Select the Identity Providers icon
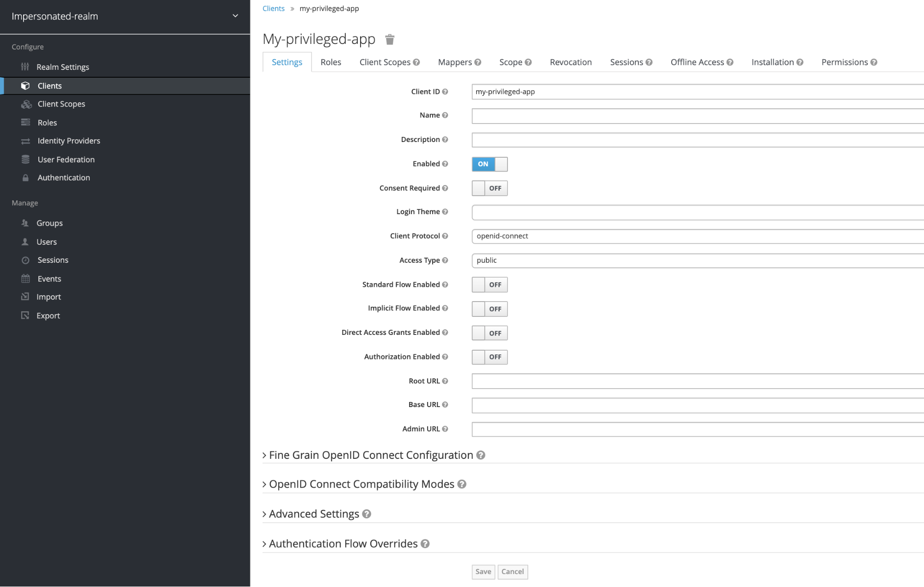 pyautogui.click(x=26, y=141)
